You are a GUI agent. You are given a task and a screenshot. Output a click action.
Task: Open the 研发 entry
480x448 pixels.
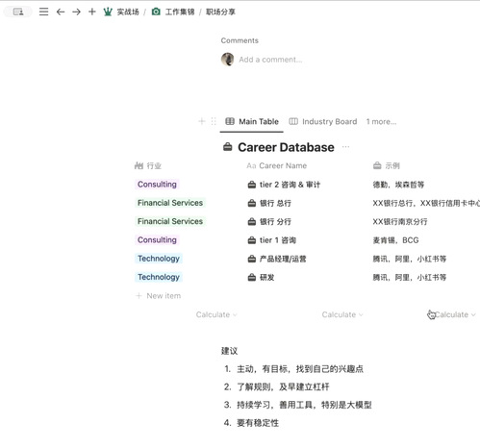click(x=266, y=278)
